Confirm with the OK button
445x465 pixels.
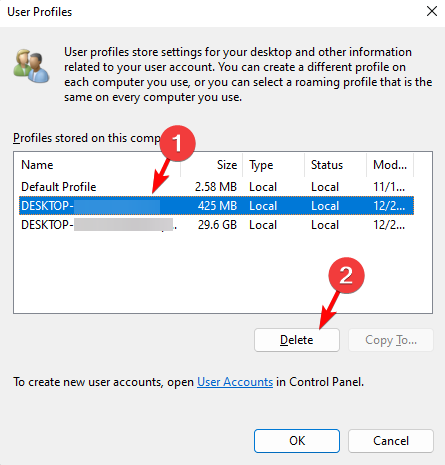point(297,441)
